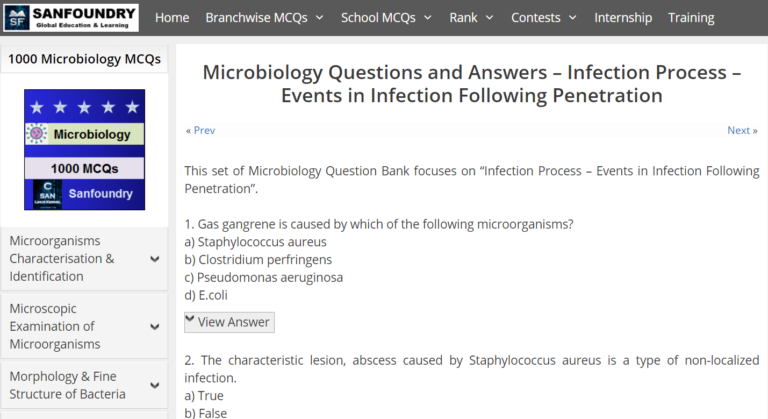The width and height of the screenshot is (768, 419).
Task: Go to the previous question set
Action: click(200, 130)
